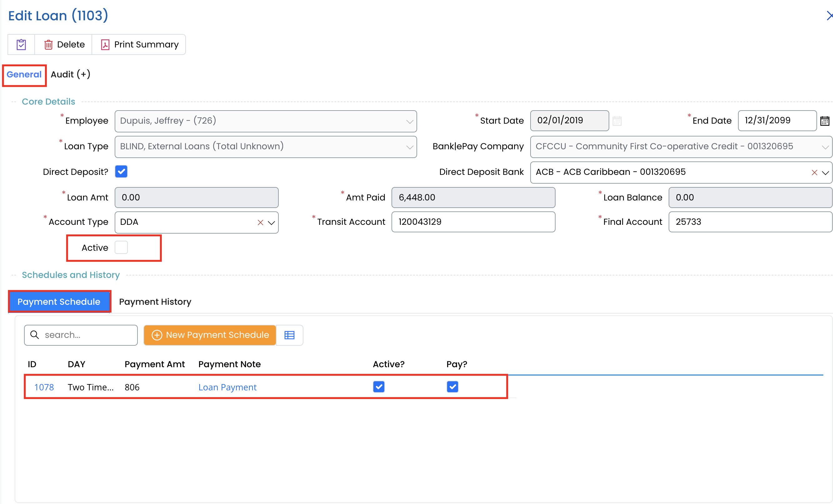
Task: Uncheck Active? for schedule 1078
Action: click(x=379, y=387)
